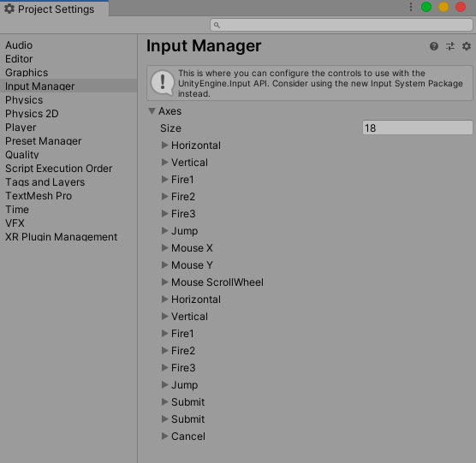
Task: Expand the first Horizontal axis
Action: (x=165, y=145)
